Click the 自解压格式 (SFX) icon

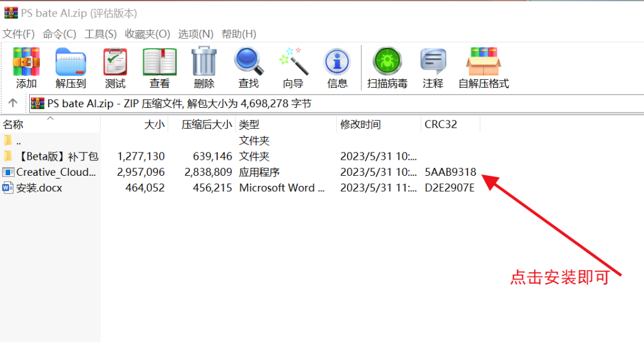pyautogui.click(x=484, y=61)
